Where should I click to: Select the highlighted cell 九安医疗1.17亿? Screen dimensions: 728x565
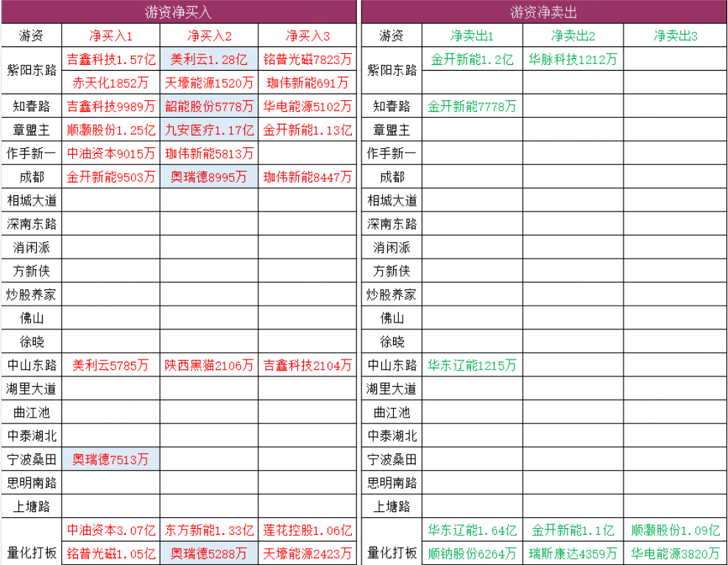coord(209,130)
